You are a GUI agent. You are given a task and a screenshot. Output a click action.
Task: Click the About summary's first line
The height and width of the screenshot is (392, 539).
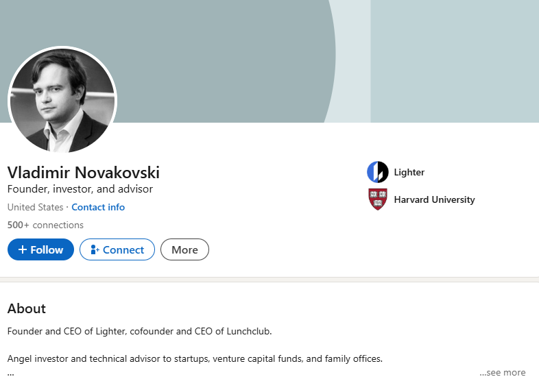pyautogui.click(x=139, y=332)
